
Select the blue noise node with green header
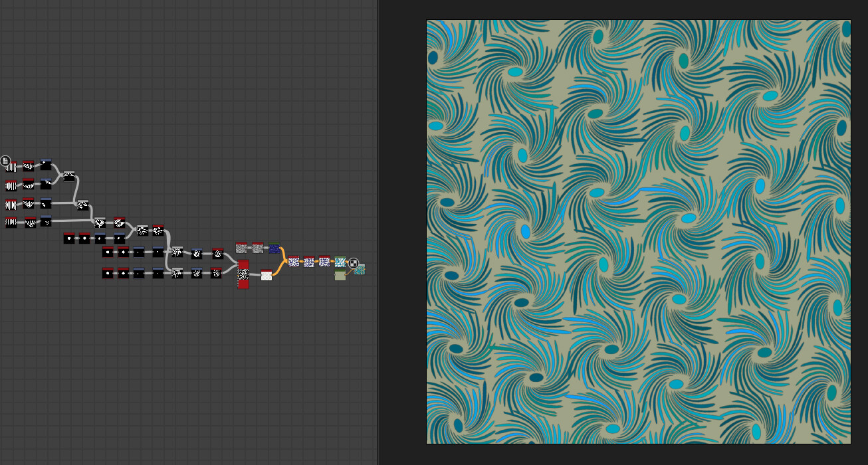click(x=274, y=248)
